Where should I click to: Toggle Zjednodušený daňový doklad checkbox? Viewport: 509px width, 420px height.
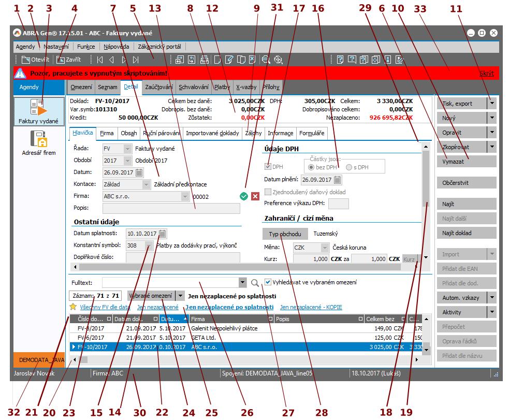pyautogui.click(x=268, y=192)
